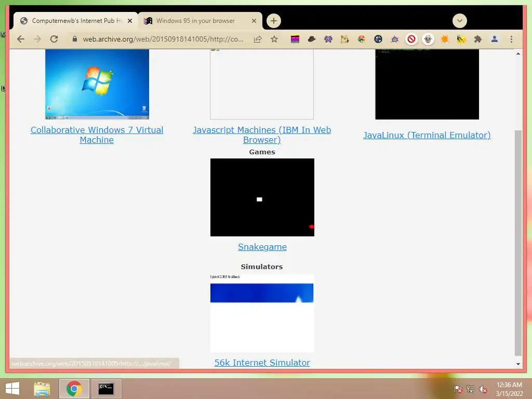This screenshot has width=532, height=399.
Task: Click the Simulators section heading
Action: pyautogui.click(x=262, y=267)
